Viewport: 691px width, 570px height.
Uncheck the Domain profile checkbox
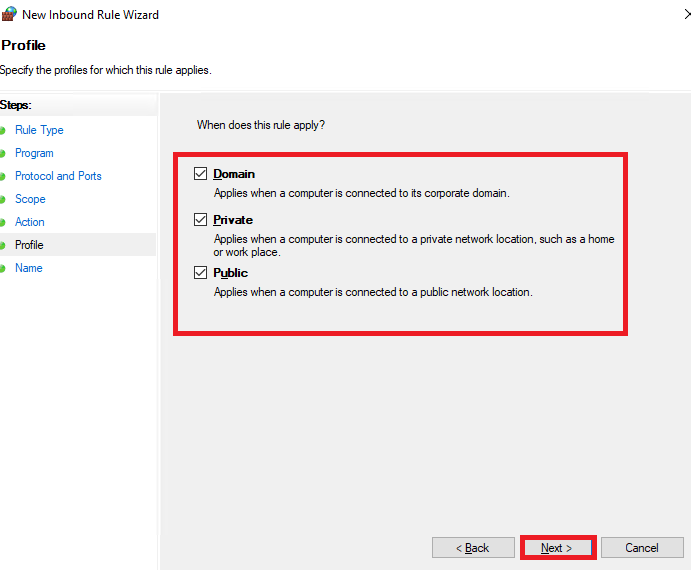pyautogui.click(x=201, y=174)
